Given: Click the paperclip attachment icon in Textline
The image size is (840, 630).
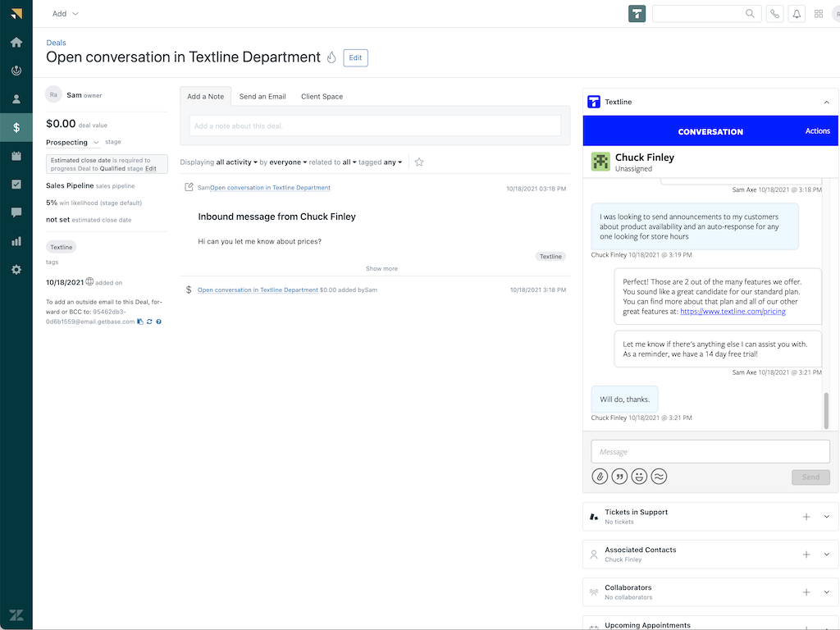Looking at the screenshot, I should click(600, 477).
